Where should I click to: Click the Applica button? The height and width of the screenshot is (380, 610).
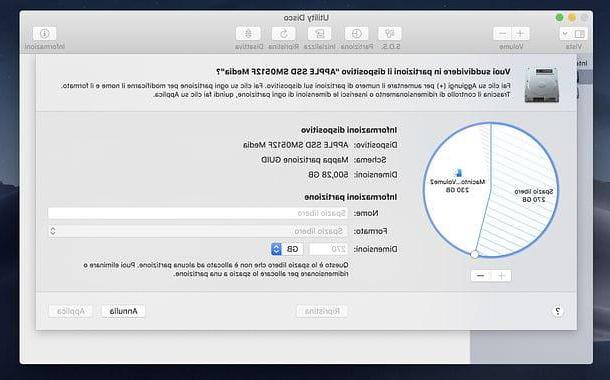pyautogui.click(x=70, y=311)
